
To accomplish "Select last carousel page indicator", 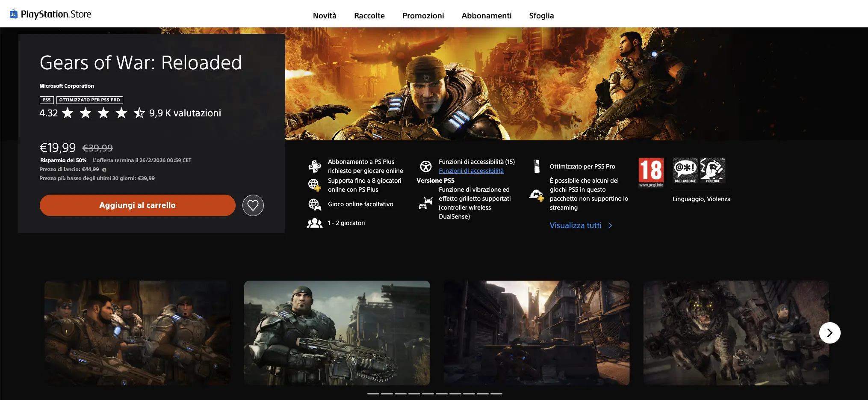I will pos(496,394).
